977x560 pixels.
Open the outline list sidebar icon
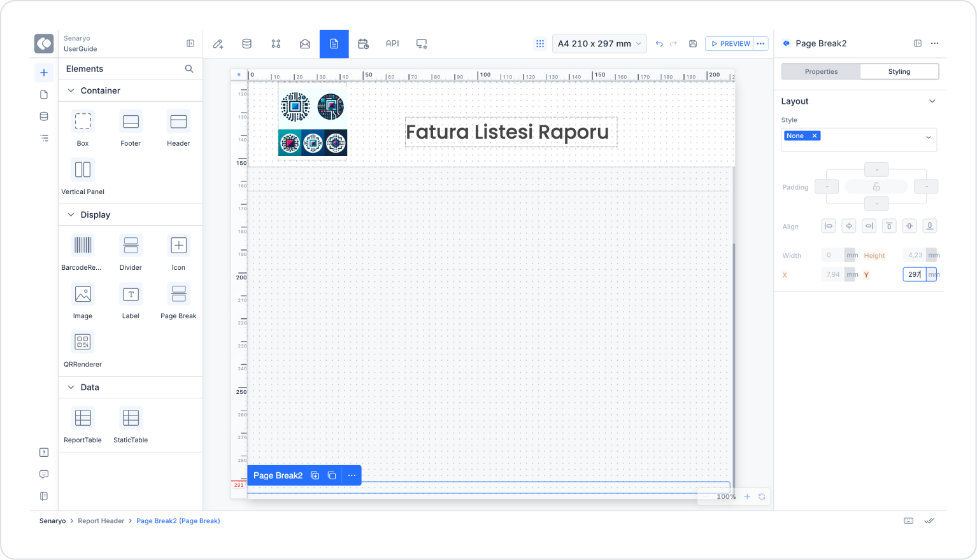point(44,138)
